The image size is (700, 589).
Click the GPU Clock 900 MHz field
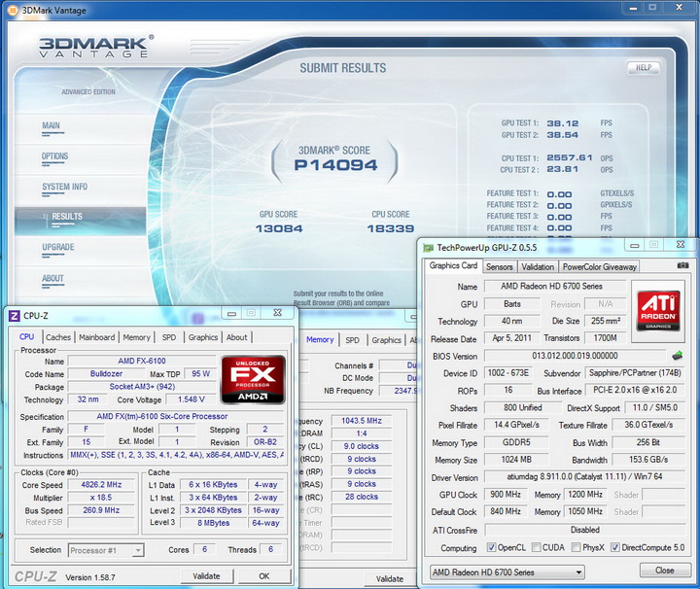(x=506, y=495)
